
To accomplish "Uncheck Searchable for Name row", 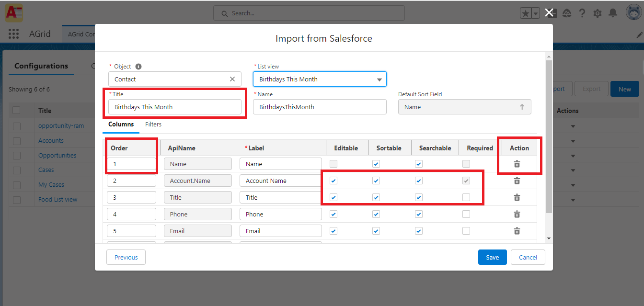I will (x=419, y=164).
